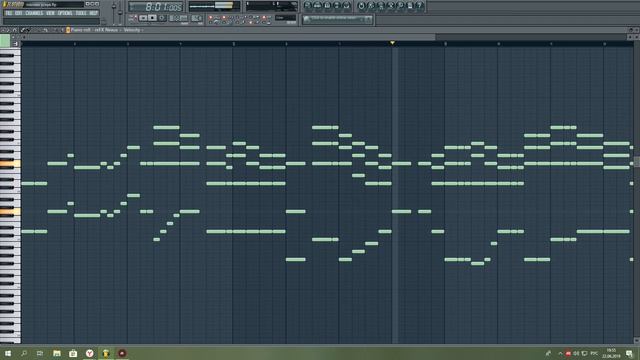The height and width of the screenshot is (360, 640).
Task: Open File Explorer from the taskbar
Action: [x=57, y=353]
